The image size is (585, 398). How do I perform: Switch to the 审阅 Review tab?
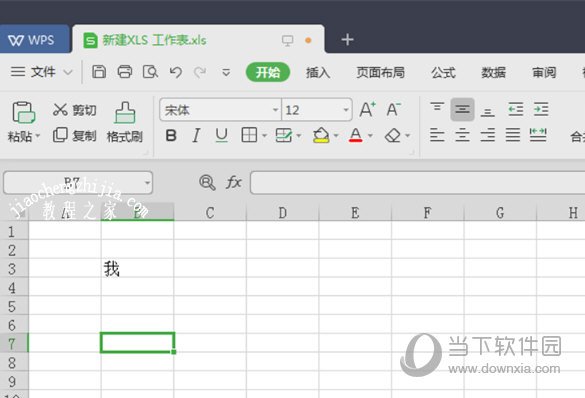tap(544, 72)
